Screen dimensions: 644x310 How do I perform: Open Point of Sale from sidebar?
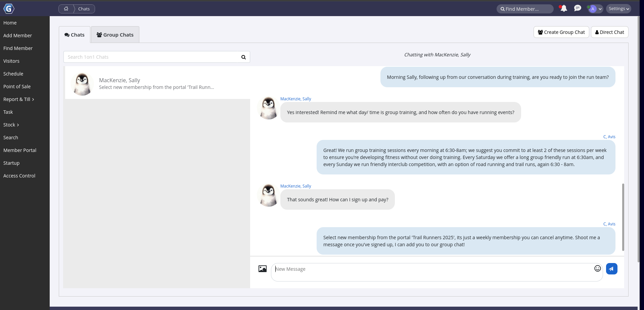[x=17, y=87]
